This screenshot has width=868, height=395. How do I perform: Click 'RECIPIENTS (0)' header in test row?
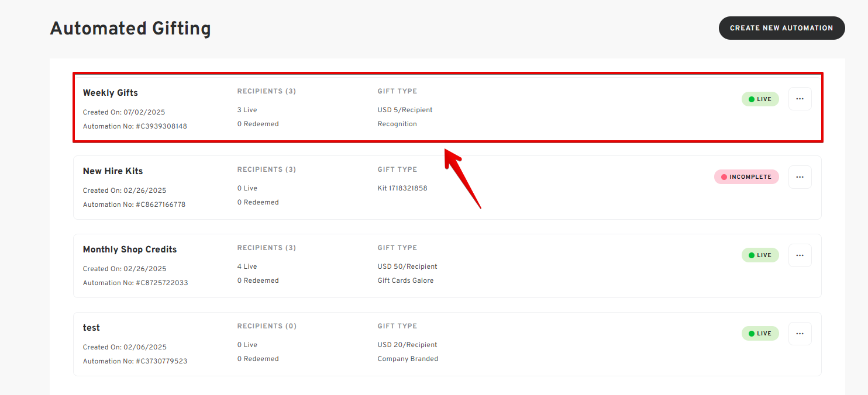pos(267,326)
